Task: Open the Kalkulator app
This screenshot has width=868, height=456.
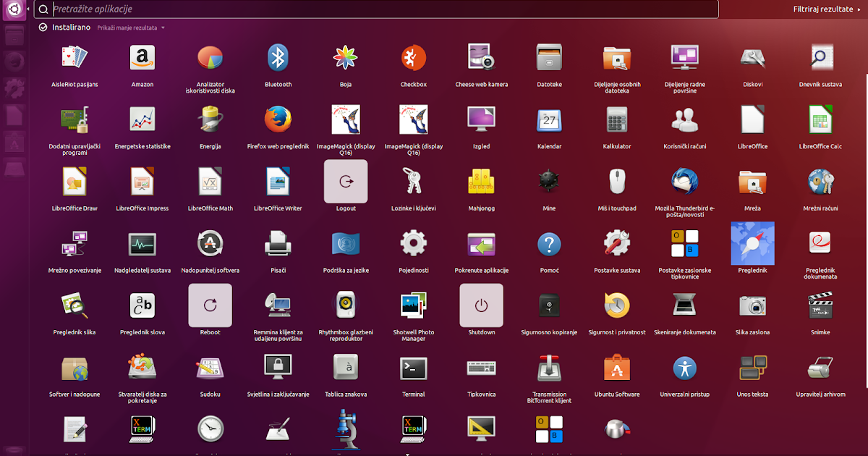Action: [616, 119]
